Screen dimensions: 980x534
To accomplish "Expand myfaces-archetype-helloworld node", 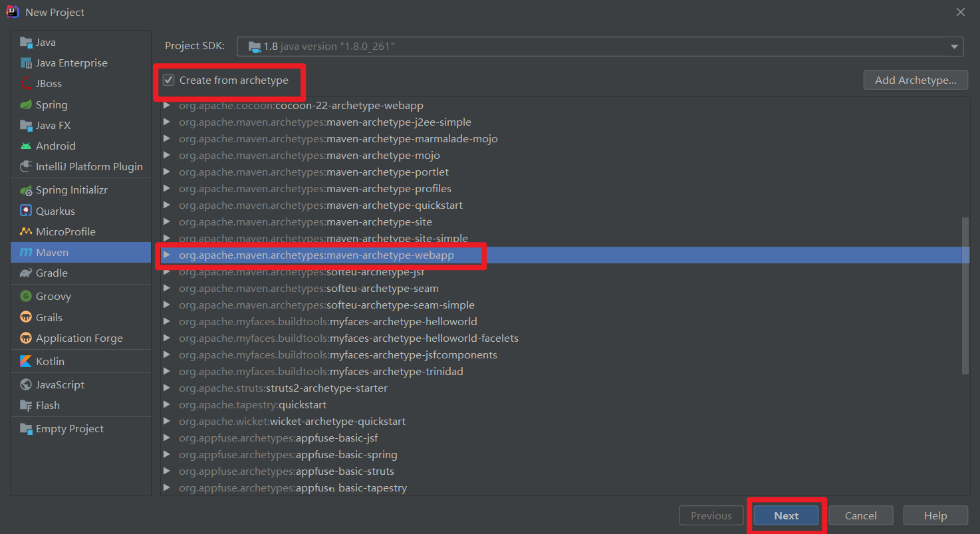I will tap(166, 322).
